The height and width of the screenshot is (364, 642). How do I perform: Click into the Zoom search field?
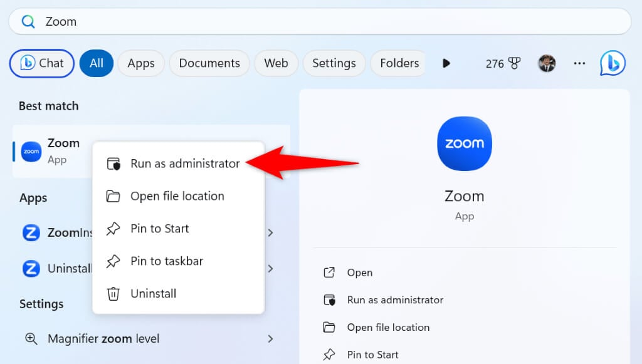coord(319,21)
